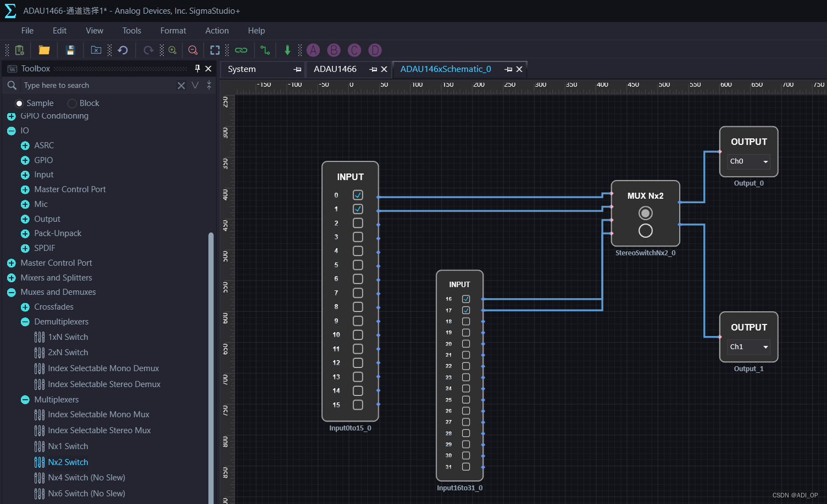Screen dimensions: 827x504
Task: Expand the GPIO tree node under IO
Action: 25,160
